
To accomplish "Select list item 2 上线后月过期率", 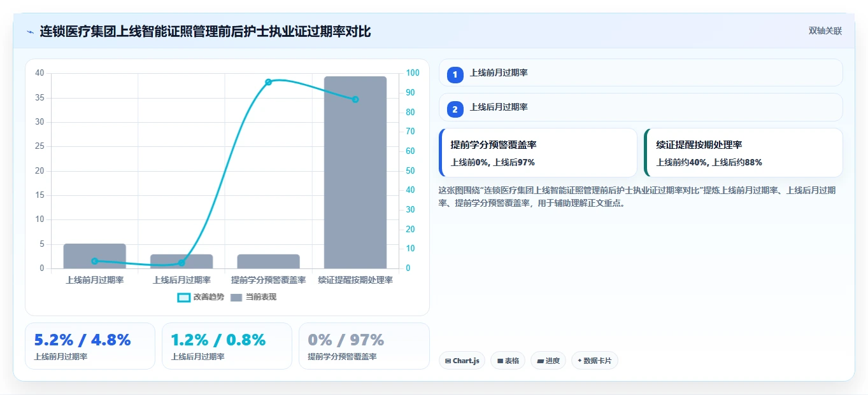I will 641,107.
